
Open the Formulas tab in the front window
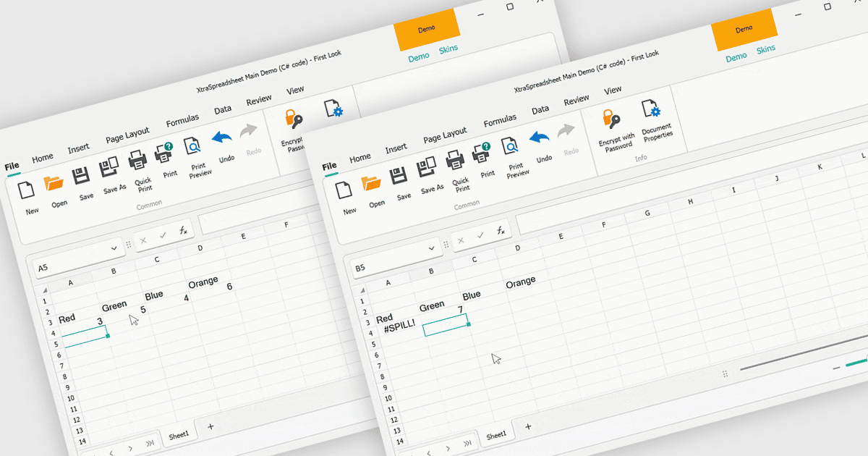click(500, 120)
